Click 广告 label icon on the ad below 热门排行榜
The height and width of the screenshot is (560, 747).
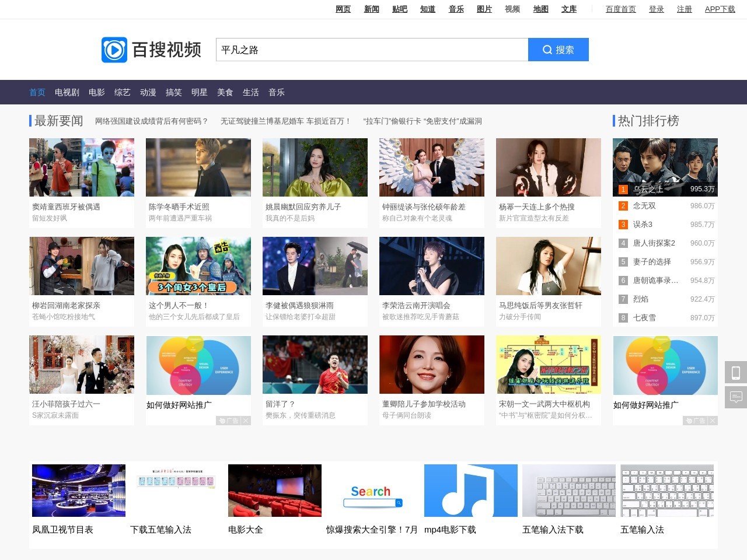(x=695, y=421)
